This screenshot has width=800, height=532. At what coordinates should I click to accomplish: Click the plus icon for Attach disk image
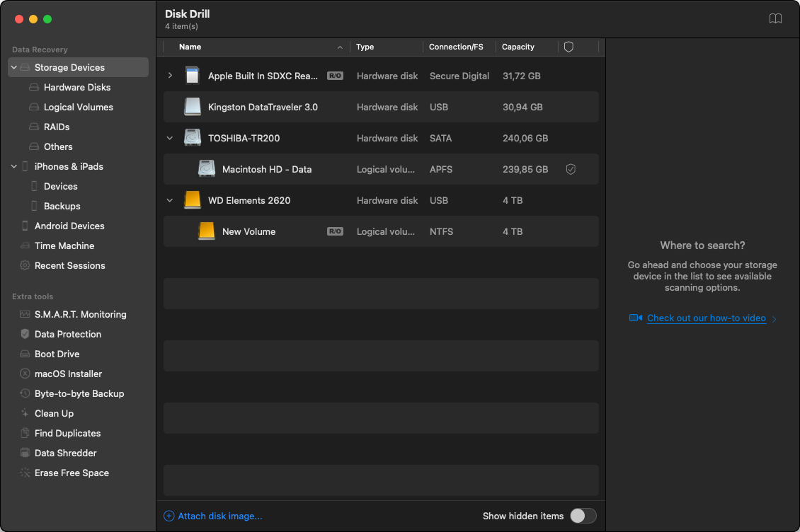coord(169,516)
